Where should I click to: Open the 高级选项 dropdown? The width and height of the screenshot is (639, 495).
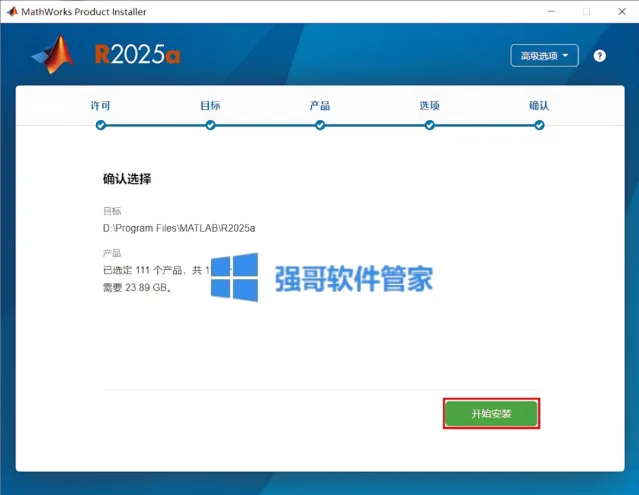(x=544, y=55)
